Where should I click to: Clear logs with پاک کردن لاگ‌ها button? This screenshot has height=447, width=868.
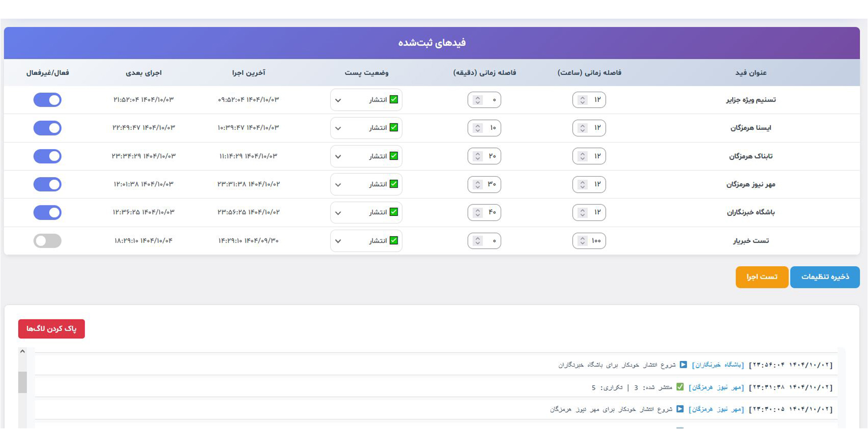(x=51, y=329)
